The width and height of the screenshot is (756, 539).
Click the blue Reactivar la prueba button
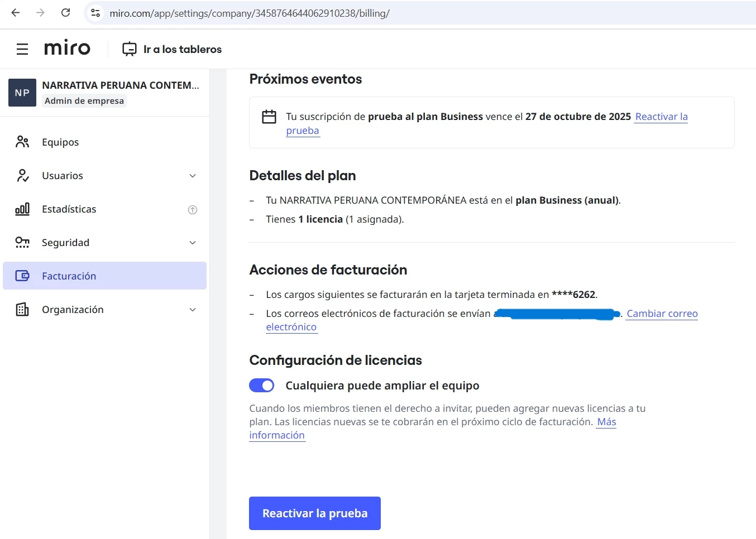pos(315,513)
